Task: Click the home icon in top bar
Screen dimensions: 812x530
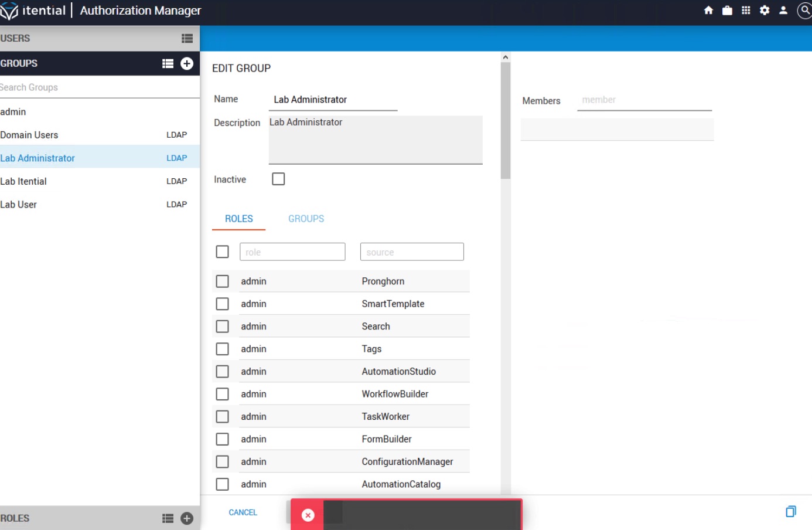Action: point(708,10)
